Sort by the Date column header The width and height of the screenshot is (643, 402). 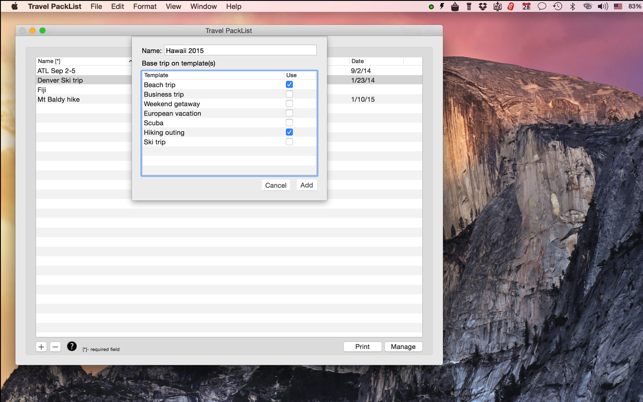pos(376,61)
